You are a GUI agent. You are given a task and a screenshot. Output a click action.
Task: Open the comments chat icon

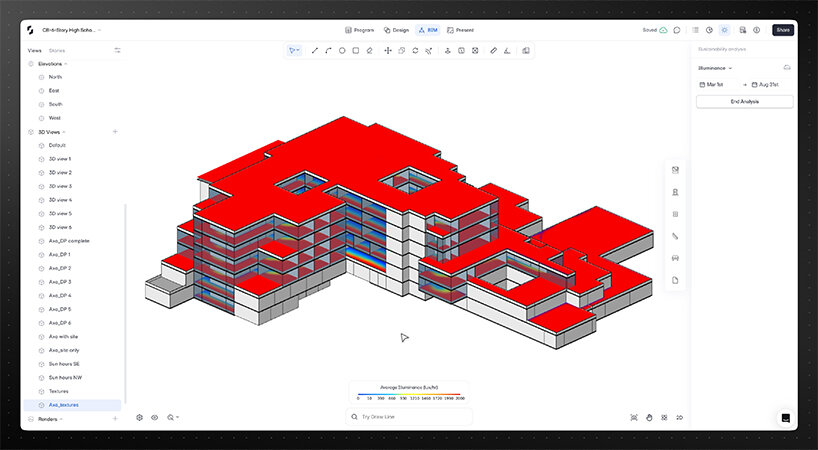[677, 30]
